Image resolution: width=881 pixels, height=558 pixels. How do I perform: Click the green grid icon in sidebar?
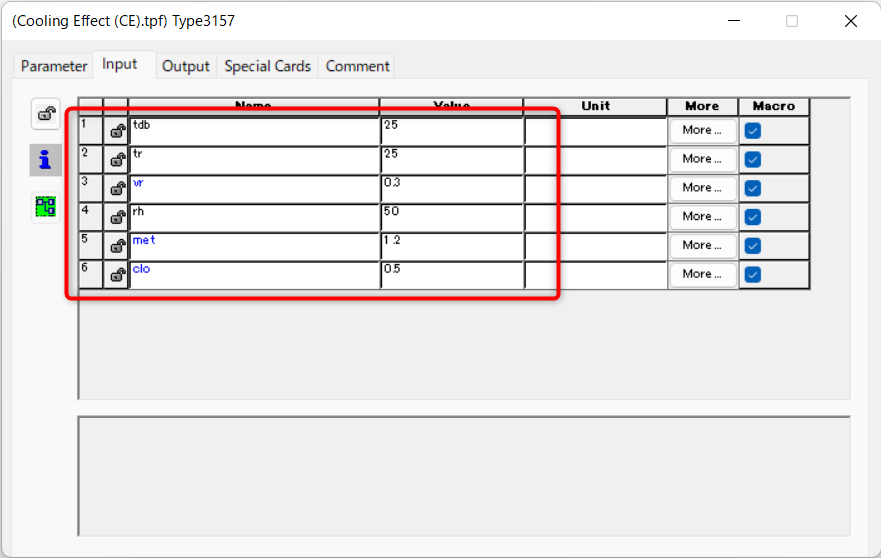point(46,206)
